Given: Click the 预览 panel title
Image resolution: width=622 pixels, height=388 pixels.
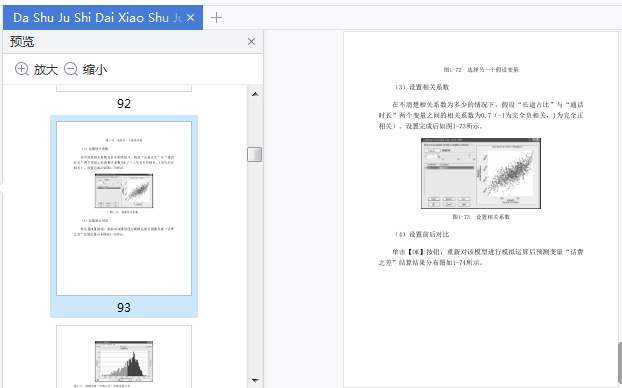Looking at the screenshot, I should [22, 42].
